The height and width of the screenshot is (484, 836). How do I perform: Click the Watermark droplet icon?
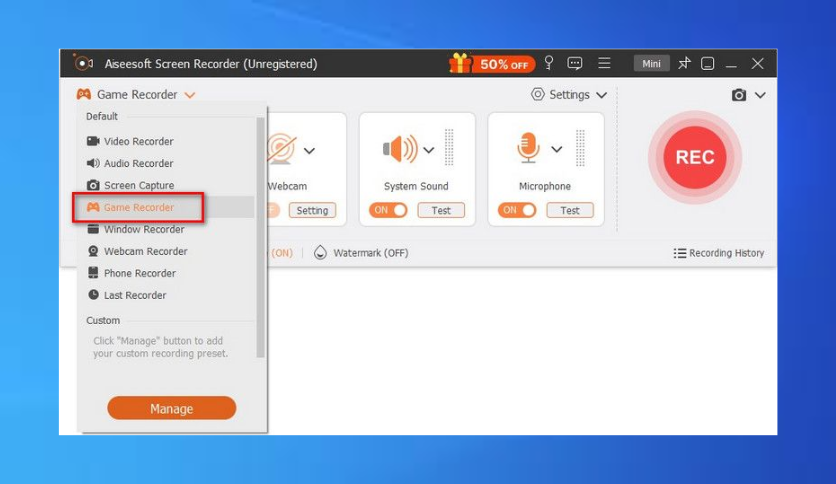click(x=320, y=252)
